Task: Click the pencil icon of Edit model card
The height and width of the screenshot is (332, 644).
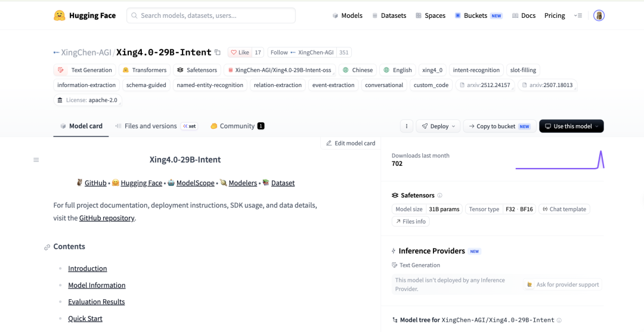Action: tap(329, 143)
